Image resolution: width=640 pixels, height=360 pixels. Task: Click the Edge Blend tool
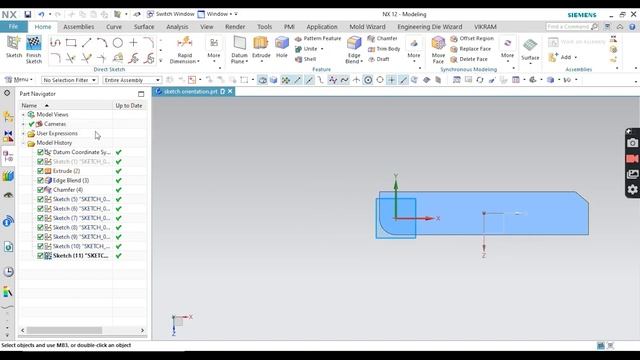[x=354, y=49]
